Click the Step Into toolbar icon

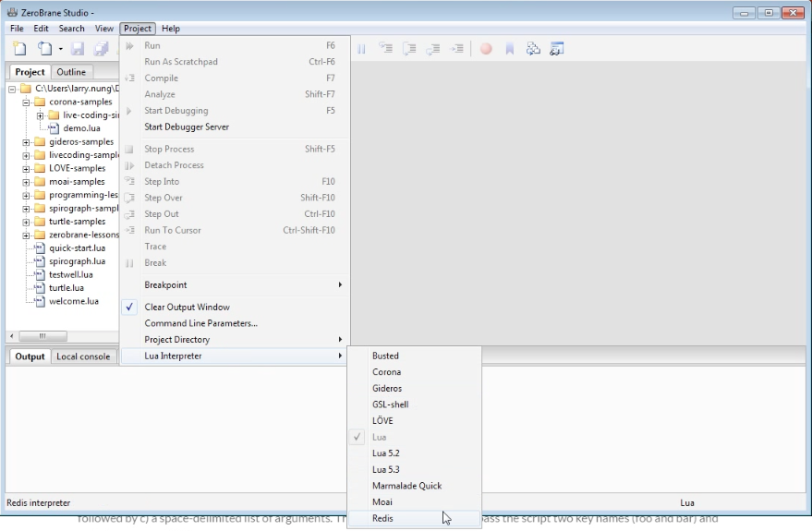385,49
